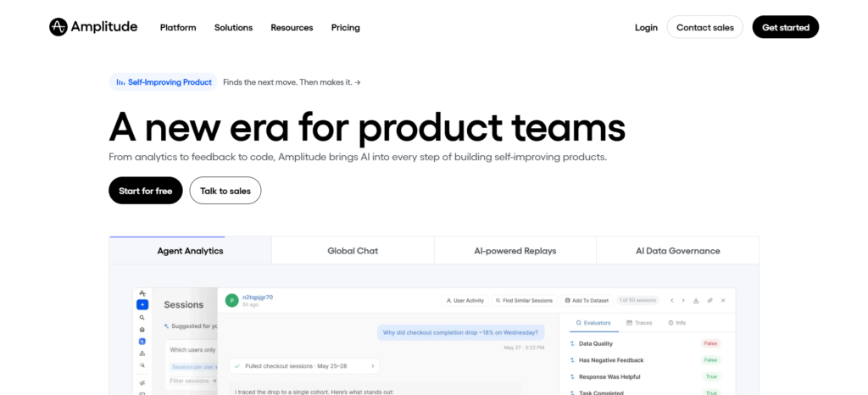Click the Amplitude mark atop the app sidebar

pyautogui.click(x=142, y=293)
